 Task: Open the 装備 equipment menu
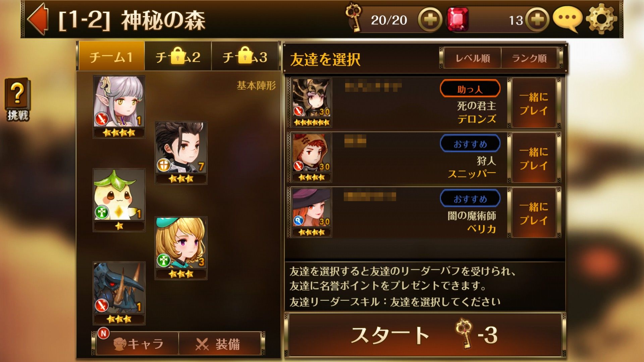tap(220, 344)
